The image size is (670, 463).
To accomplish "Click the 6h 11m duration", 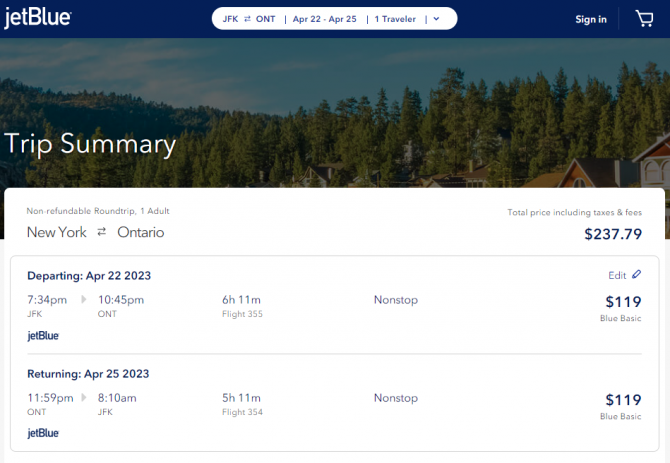I will (x=241, y=300).
